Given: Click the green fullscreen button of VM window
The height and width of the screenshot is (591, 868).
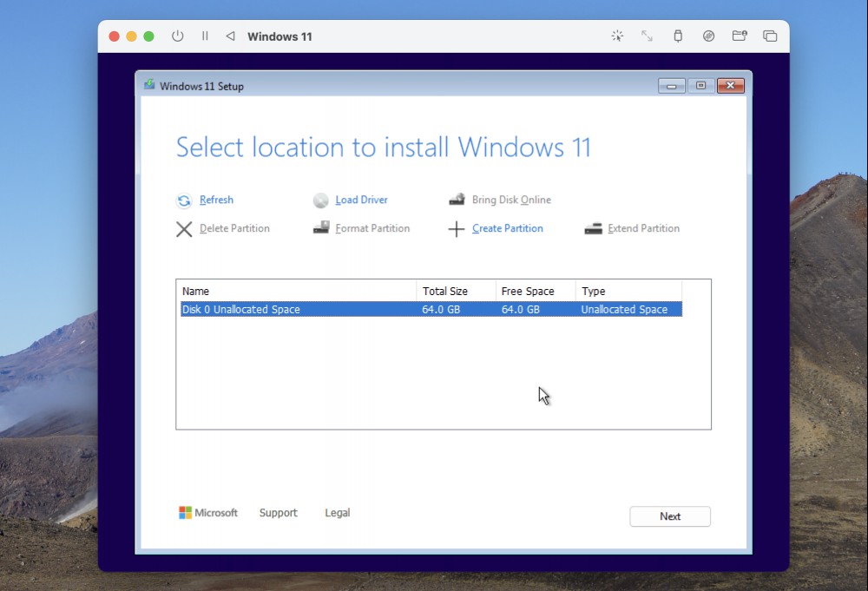Looking at the screenshot, I should [148, 36].
